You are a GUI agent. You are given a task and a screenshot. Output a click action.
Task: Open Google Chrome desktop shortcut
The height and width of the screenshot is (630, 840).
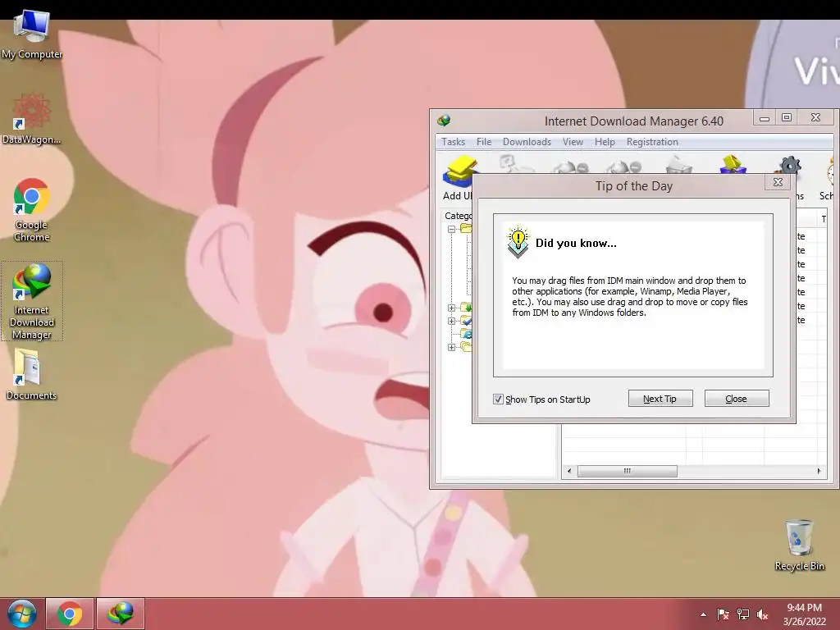(32, 210)
